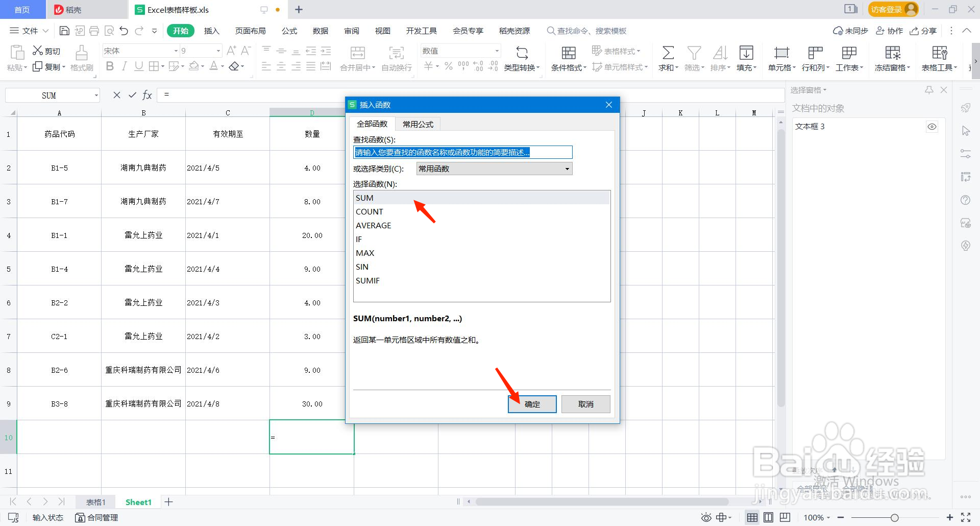980x526 pixels.
Task: Open the 插入 ribbon tab
Action: coord(212,31)
